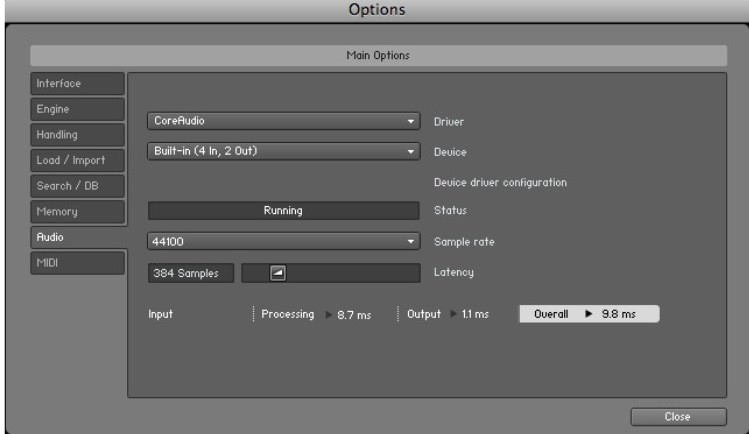749x434 pixels.
Task: Open the CoreAudio driver dropdown
Action: (x=284, y=121)
